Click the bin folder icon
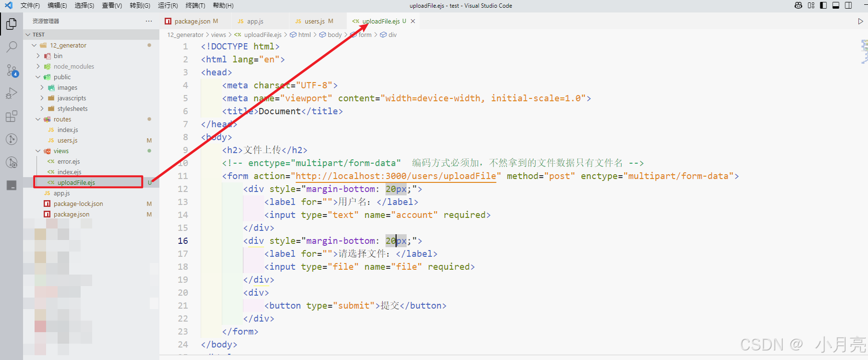This screenshot has height=360, width=868. (x=48, y=56)
